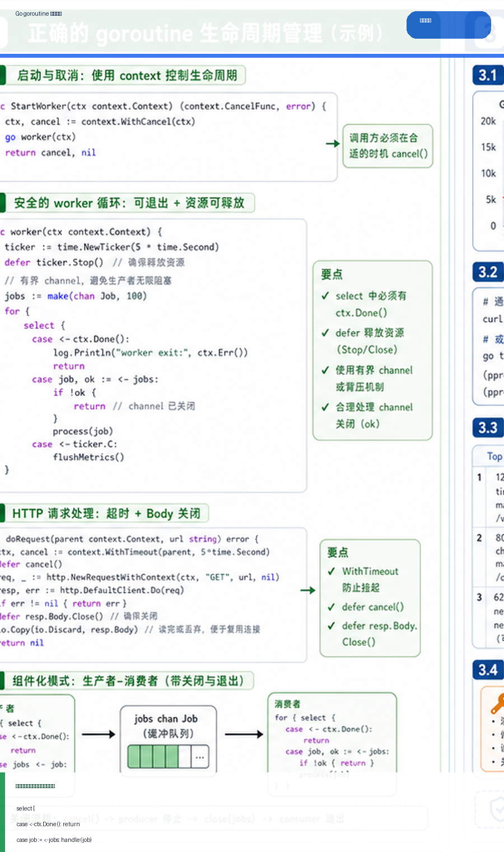This screenshot has height=852, width=504.
Task: Select code line "jobs := make(chan Job, 100)"
Action: [76, 296]
